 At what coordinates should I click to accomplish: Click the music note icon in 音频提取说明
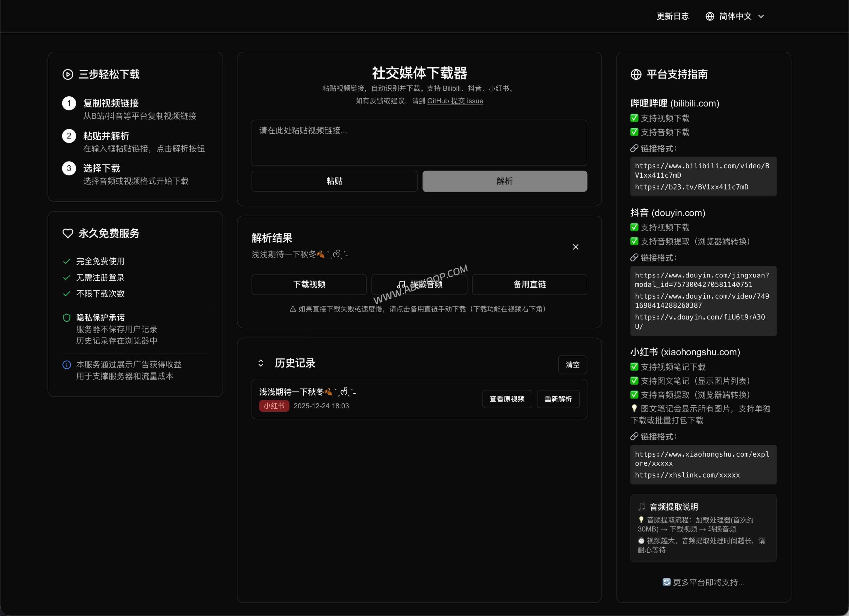(x=642, y=506)
